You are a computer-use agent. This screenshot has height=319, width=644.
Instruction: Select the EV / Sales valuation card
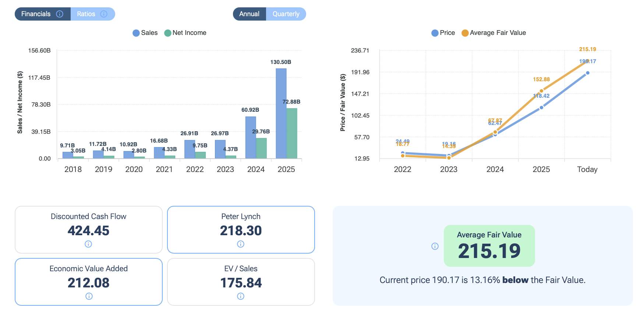pyautogui.click(x=241, y=282)
